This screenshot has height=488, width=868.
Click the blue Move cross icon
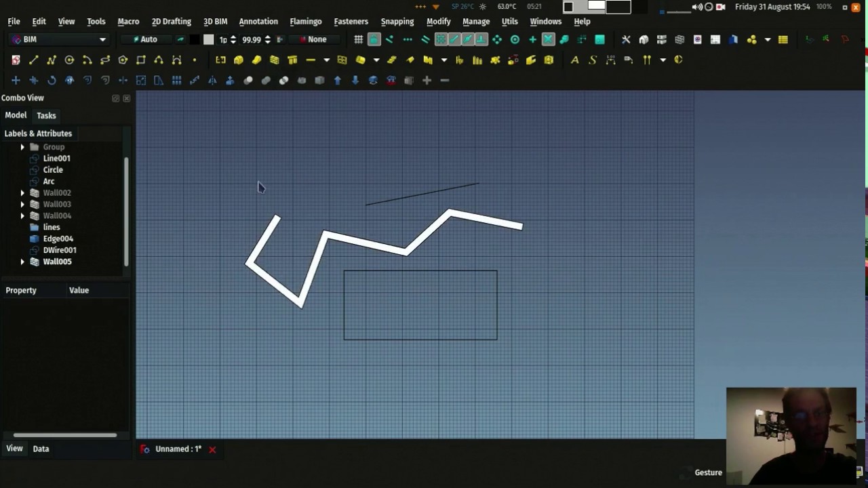(16, 81)
